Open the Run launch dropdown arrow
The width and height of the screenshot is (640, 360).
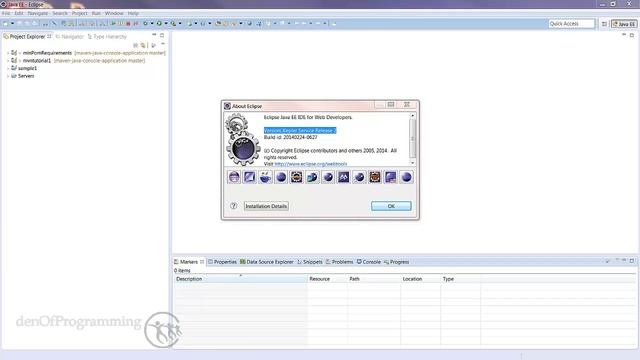pos(166,24)
